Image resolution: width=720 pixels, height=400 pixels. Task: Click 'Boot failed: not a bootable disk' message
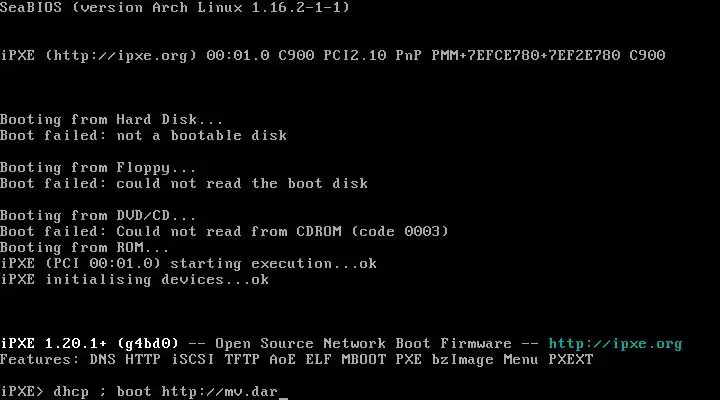143,135
